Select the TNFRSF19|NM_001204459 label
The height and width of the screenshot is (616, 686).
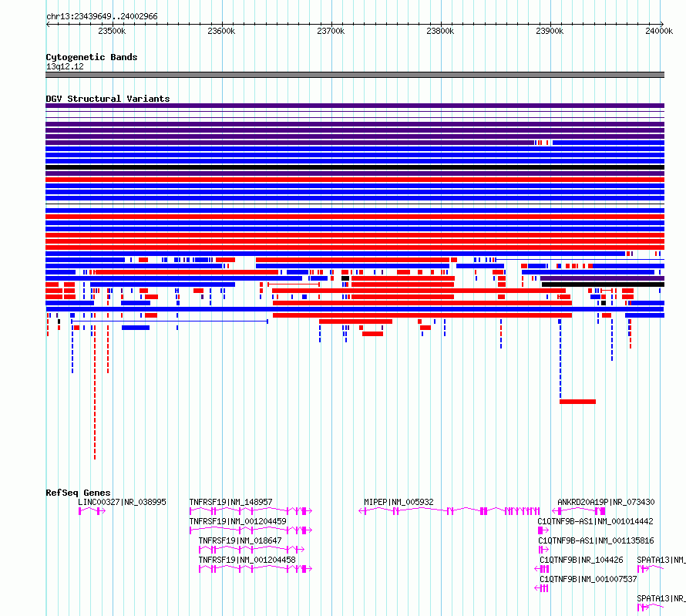[x=237, y=521]
